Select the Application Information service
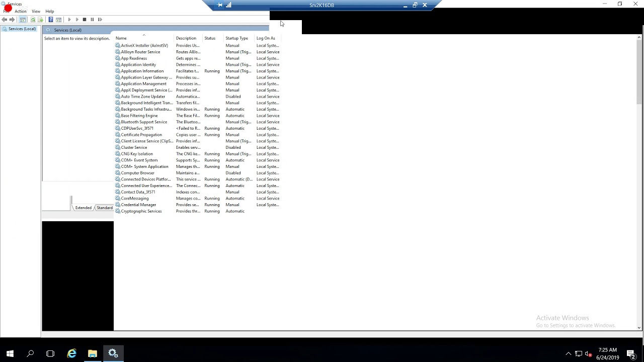 pyautogui.click(x=197, y=71)
